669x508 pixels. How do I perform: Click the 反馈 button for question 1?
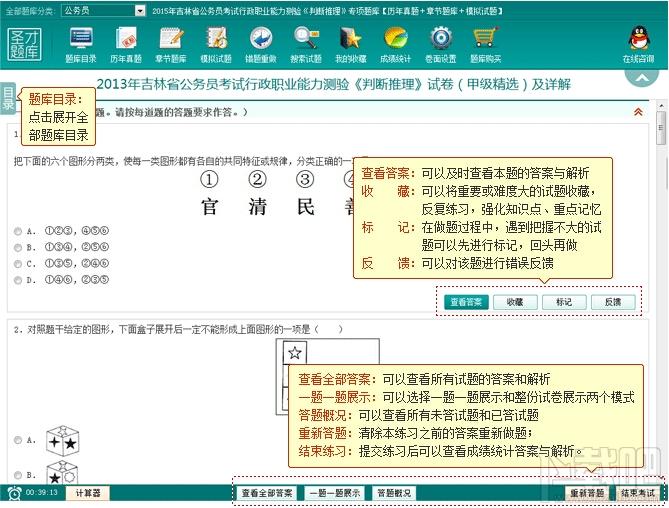click(613, 302)
